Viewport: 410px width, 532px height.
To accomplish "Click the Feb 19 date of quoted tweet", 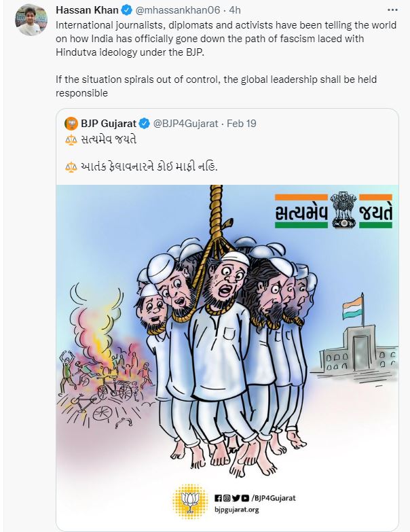I will (x=241, y=124).
